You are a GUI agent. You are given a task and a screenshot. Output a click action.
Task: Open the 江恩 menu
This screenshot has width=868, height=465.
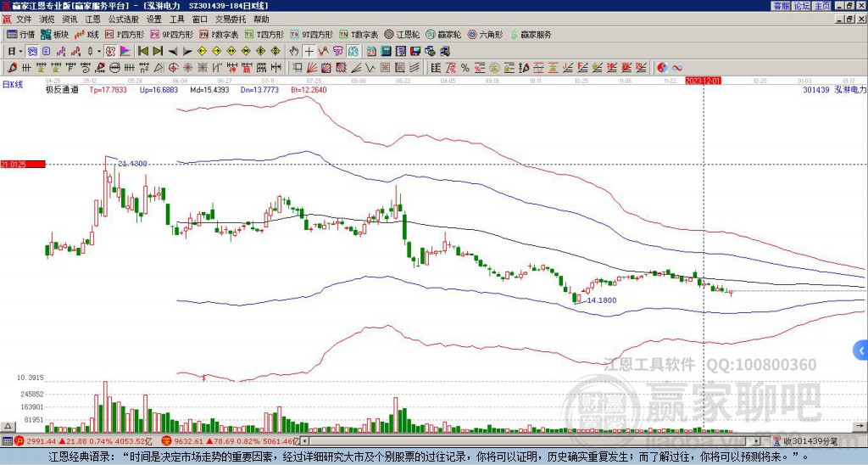(92, 20)
